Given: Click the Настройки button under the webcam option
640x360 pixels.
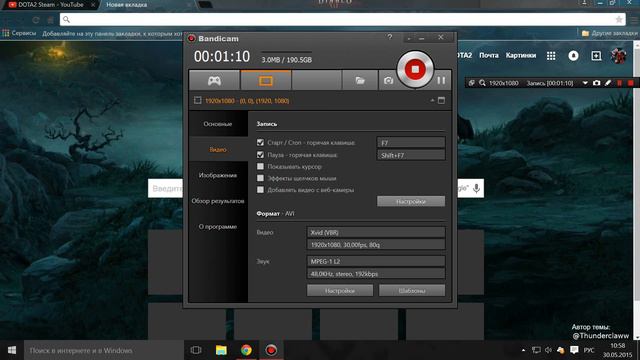Looking at the screenshot, I should 411,201.
